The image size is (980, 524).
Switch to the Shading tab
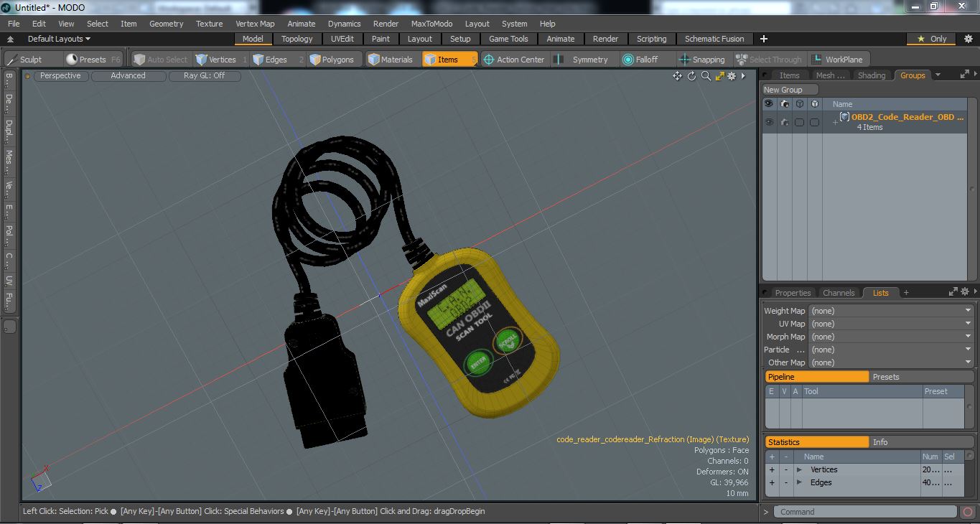coord(872,75)
